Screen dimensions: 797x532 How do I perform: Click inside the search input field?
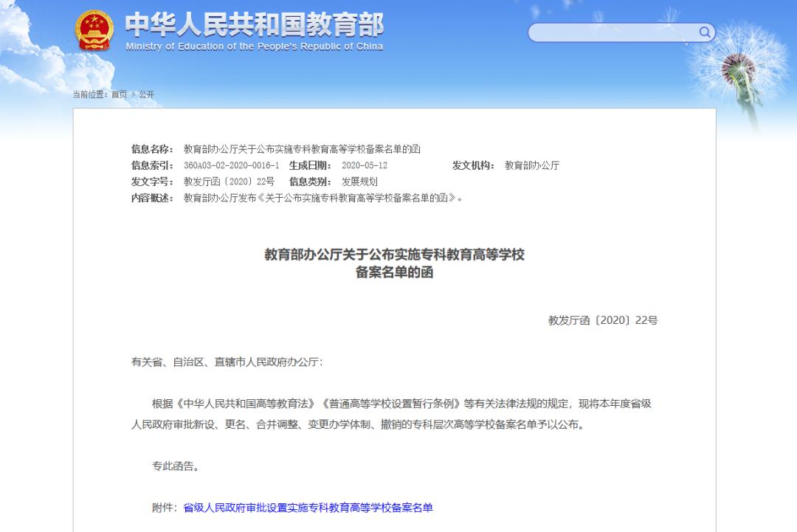613,32
